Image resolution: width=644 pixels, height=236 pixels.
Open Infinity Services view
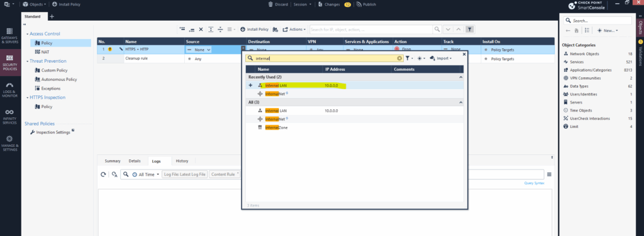[9, 116]
